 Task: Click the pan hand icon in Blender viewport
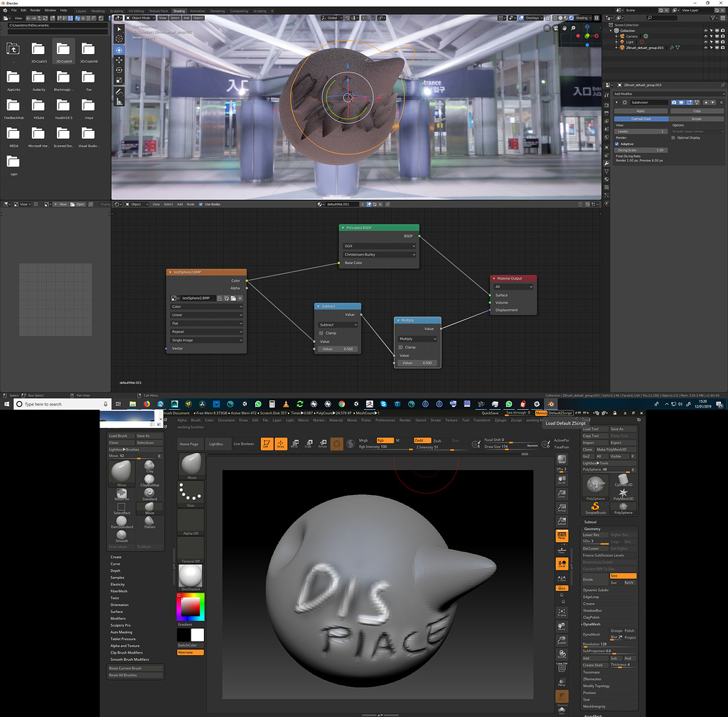(564, 28)
